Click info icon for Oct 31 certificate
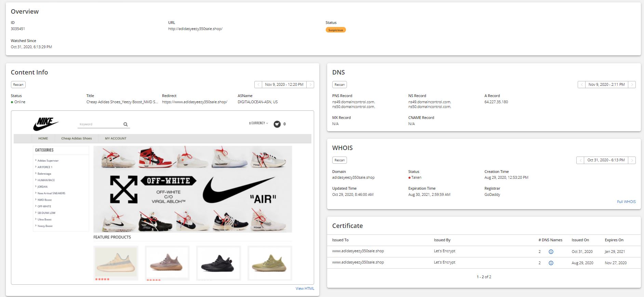This screenshot has width=644, height=297. click(x=551, y=252)
